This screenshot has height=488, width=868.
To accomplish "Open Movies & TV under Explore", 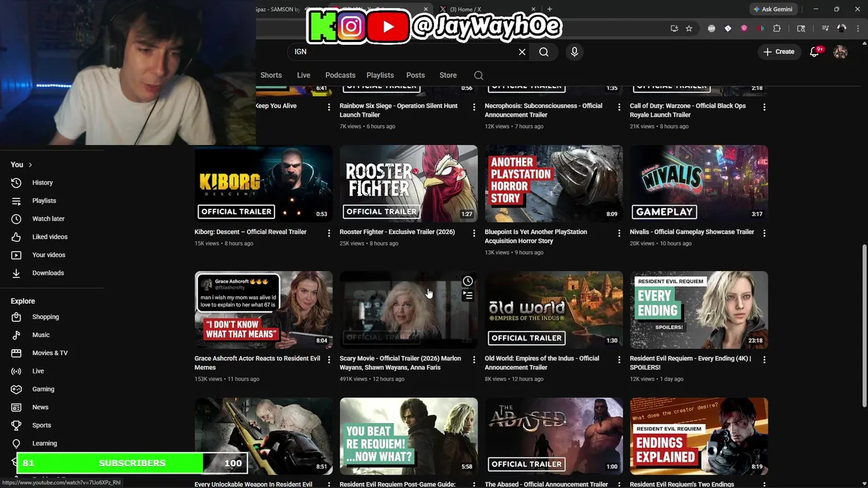I will [x=50, y=353].
